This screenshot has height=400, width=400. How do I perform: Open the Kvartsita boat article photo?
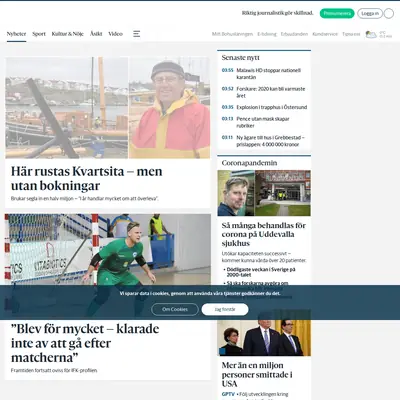(108, 108)
